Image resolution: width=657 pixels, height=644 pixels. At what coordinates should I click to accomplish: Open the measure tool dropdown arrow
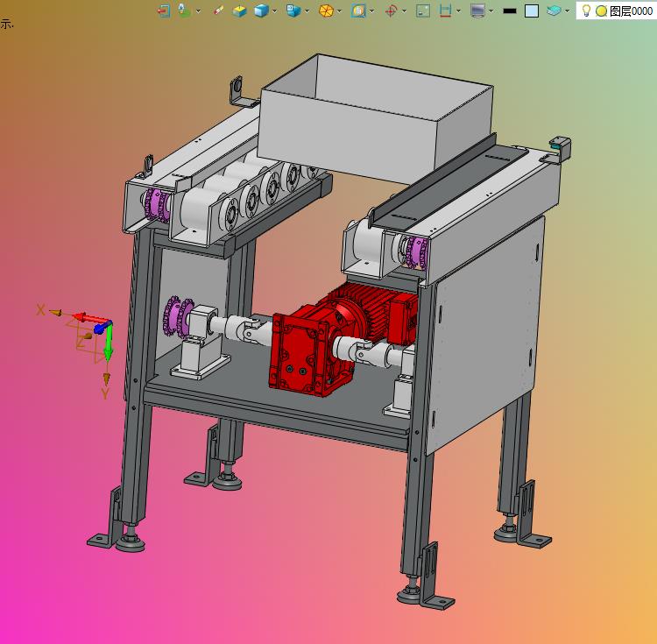pos(458,11)
